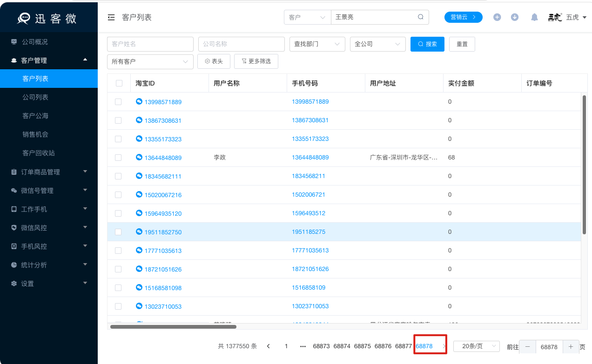Expand the 20条/页 page size dropdown
592x364 pixels.
click(476, 346)
